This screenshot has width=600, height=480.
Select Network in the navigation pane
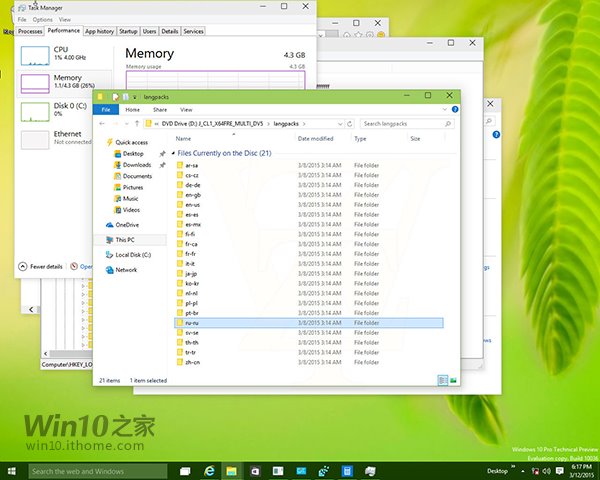126,270
